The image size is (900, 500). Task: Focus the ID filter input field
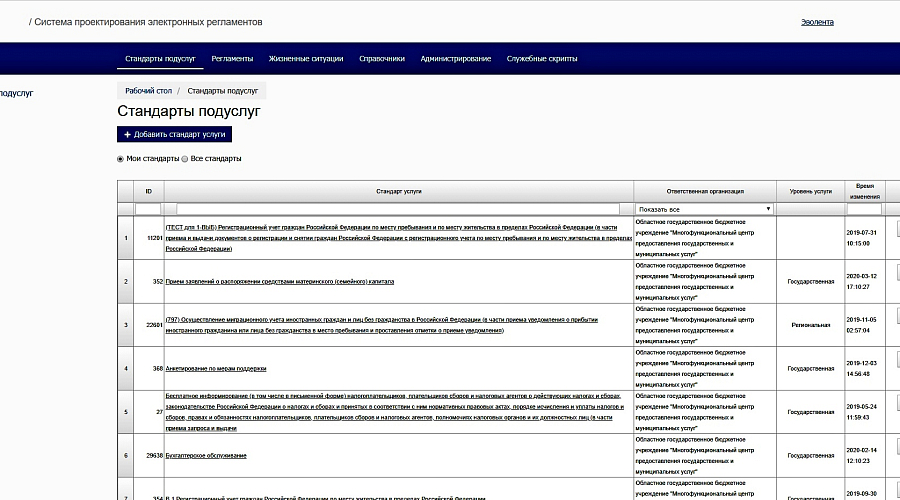pos(148,209)
